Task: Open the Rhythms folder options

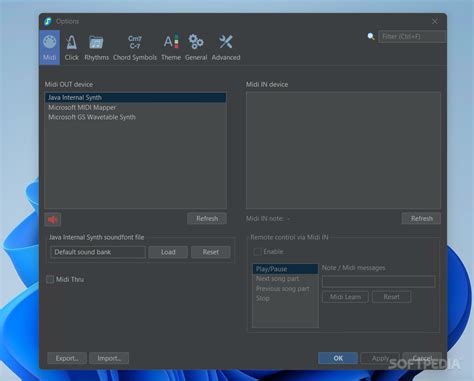Action: [x=96, y=47]
